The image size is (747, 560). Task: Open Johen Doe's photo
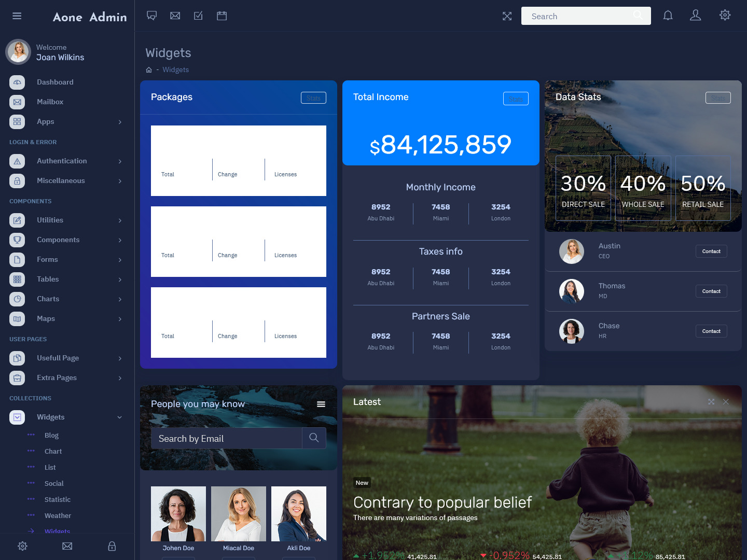point(178,514)
